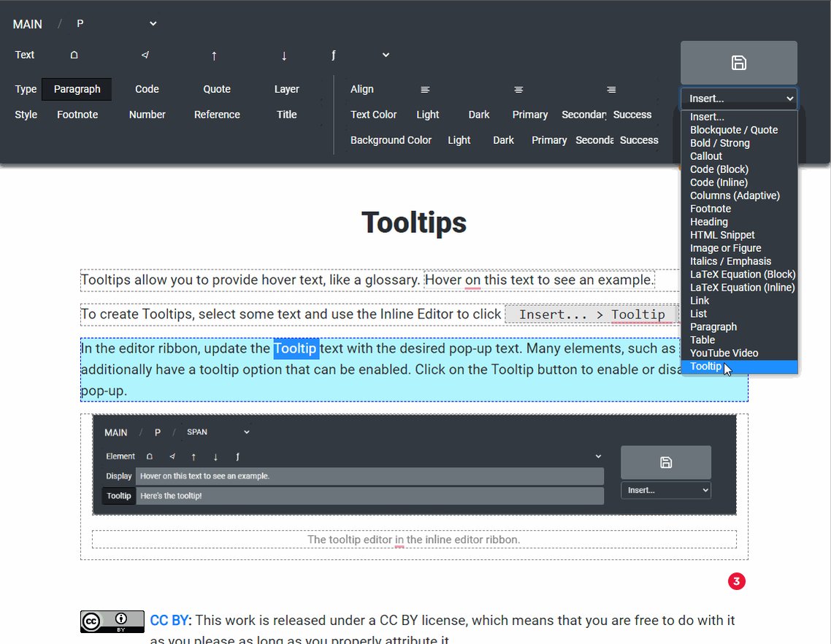This screenshot has height=644, width=831.
Task: Open the P element breadcrumb dropdown chevron
Action: click(x=153, y=23)
